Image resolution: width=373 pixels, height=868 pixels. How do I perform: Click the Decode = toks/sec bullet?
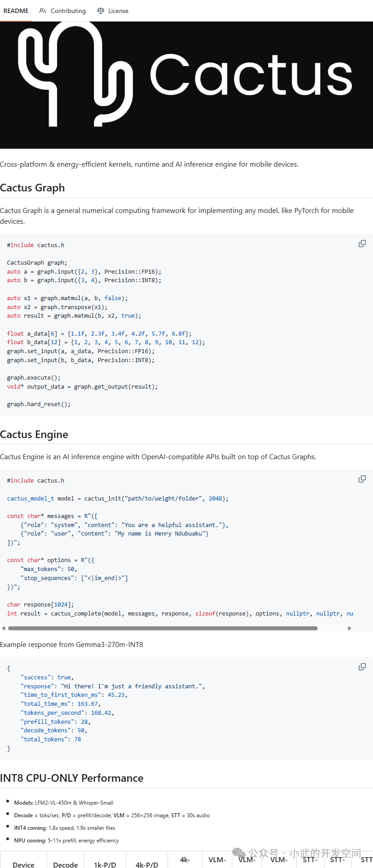point(112,815)
